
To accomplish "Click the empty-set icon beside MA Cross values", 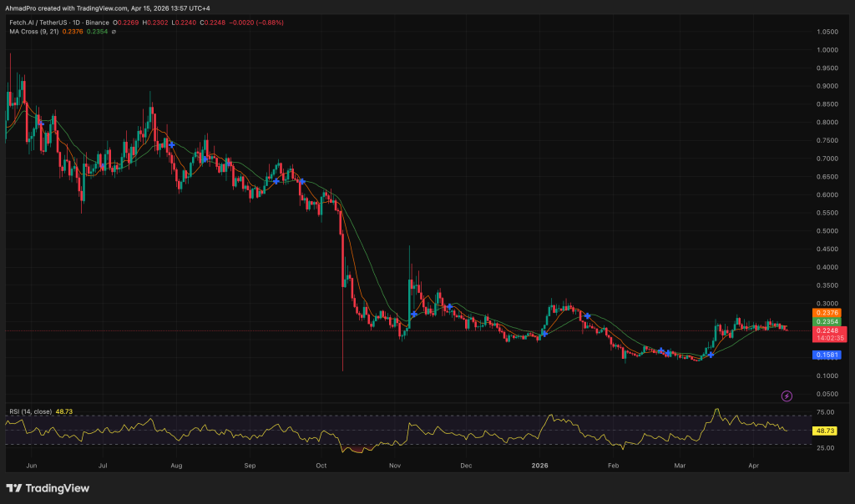I will tap(114, 32).
